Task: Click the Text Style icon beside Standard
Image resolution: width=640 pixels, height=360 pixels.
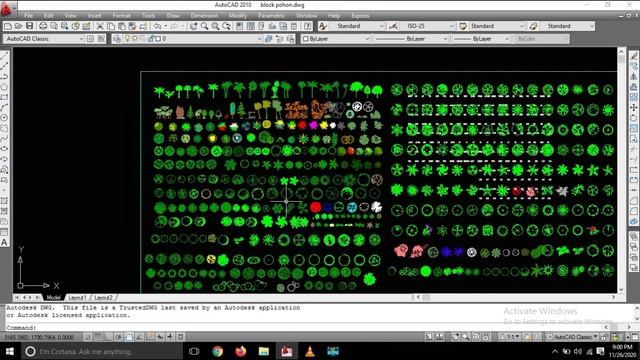Action: point(323,26)
